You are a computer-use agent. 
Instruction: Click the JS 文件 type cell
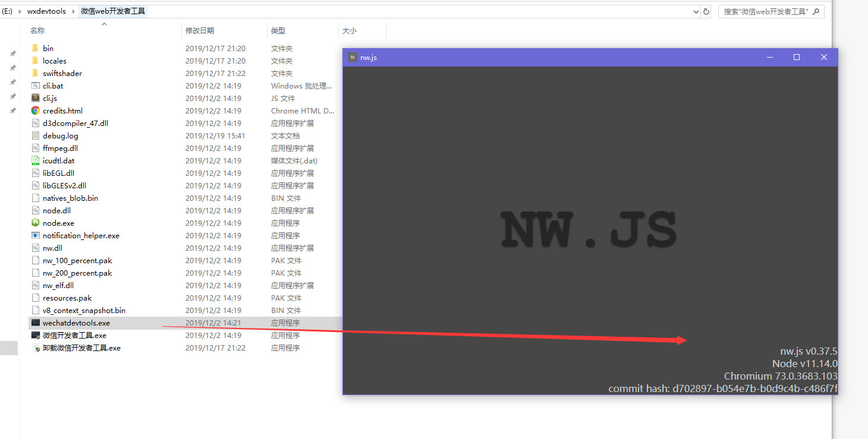pyautogui.click(x=283, y=99)
